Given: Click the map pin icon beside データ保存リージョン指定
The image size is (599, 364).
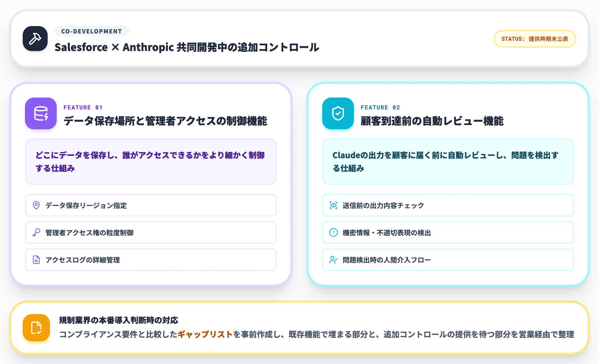Looking at the screenshot, I should tap(36, 205).
